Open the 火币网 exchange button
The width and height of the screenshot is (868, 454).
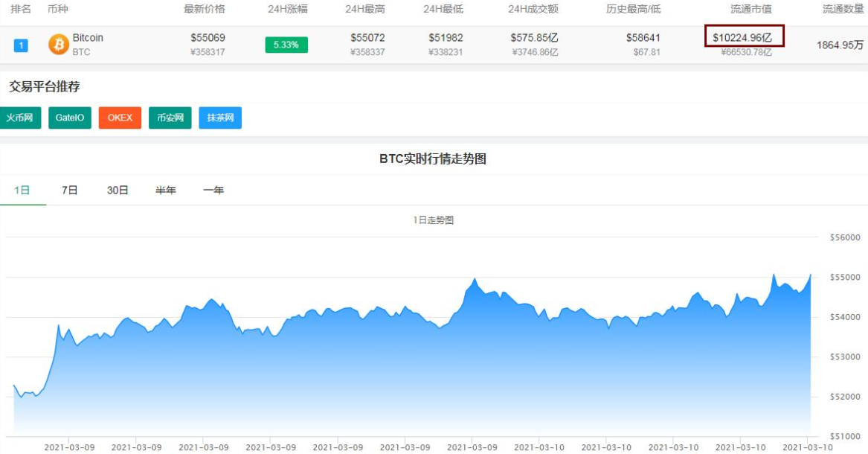(20, 118)
